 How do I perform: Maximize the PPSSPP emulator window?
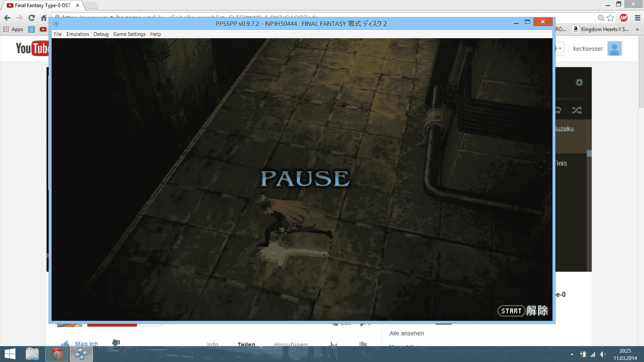pyautogui.click(x=527, y=22)
